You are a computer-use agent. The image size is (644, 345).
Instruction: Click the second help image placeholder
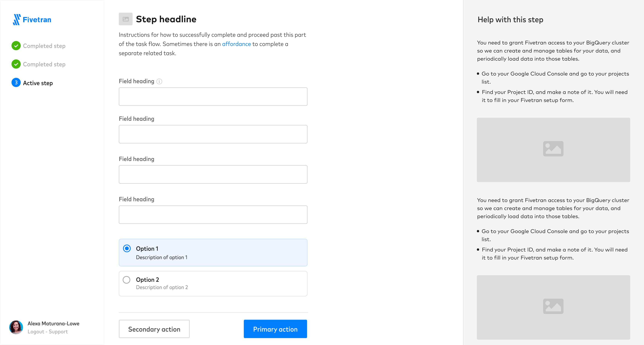553,307
